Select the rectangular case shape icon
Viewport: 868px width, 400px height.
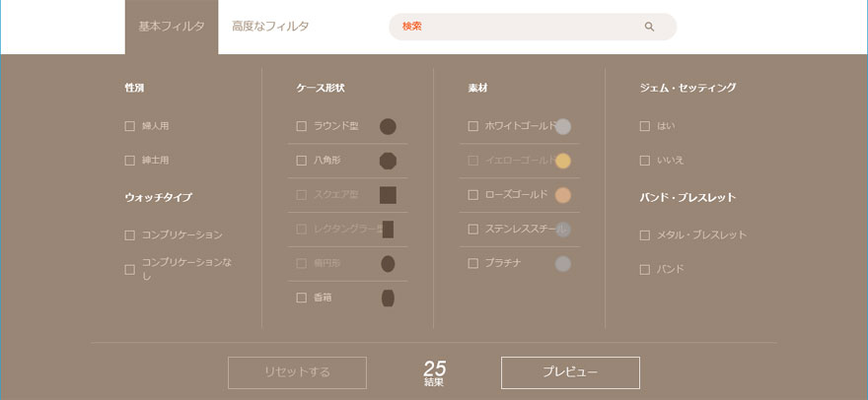pos(388,229)
